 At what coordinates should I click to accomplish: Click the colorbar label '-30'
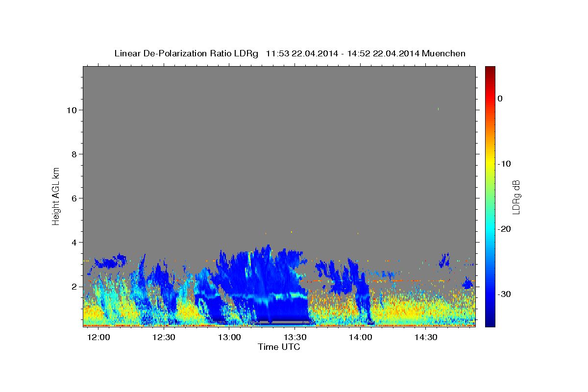pos(504,294)
